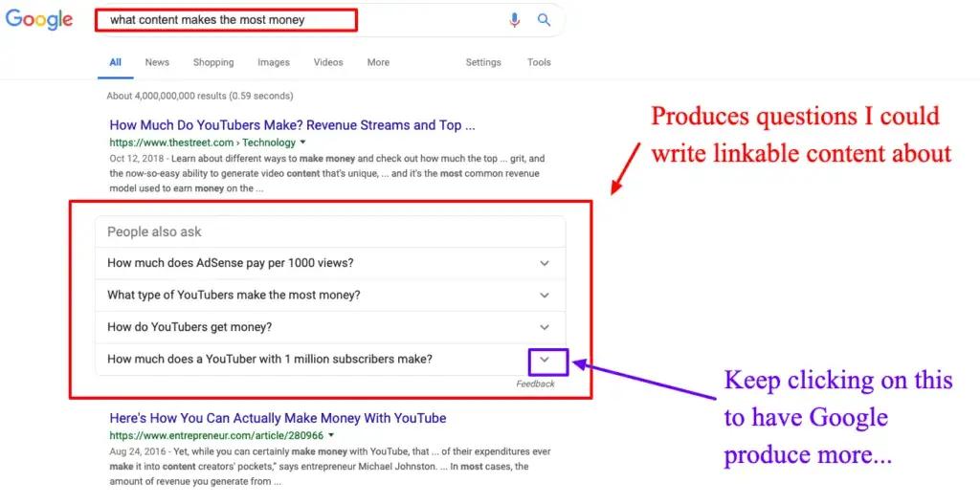Open the thestreet.com URL dropdown arrow
The image size is (980, 504).
point(303,142)
